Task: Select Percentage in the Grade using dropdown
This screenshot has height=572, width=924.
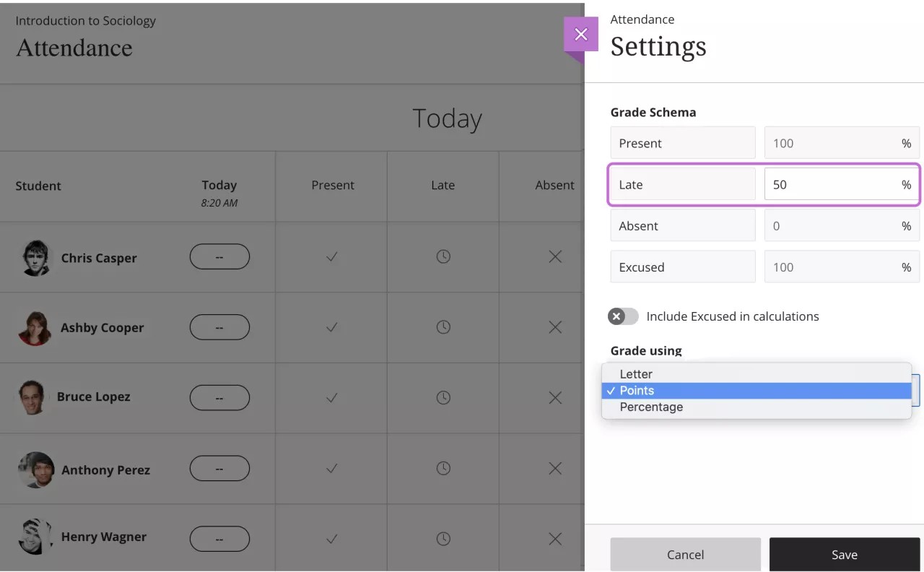Action: (x=650, y=407)
